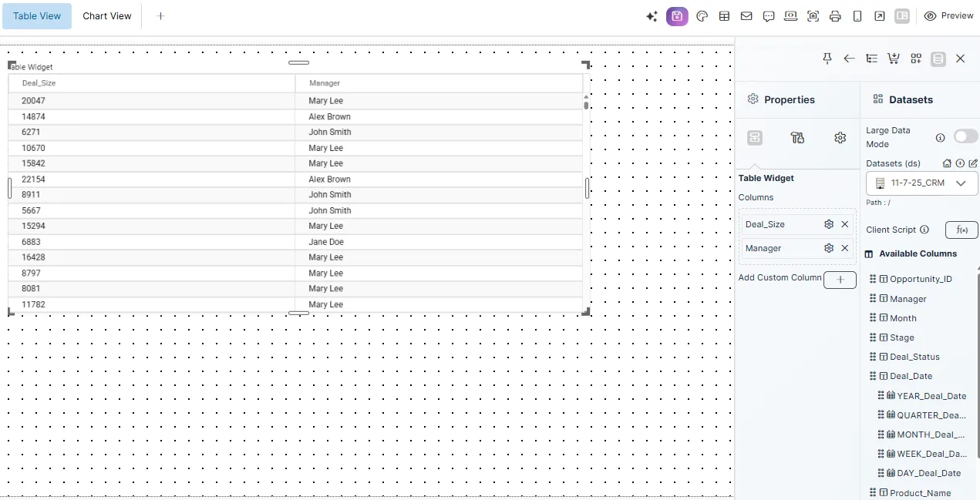The width and height of the screenshot is (980, 500).
Task: Click the Add Custom Column plus button
Action: click(840, 280)
